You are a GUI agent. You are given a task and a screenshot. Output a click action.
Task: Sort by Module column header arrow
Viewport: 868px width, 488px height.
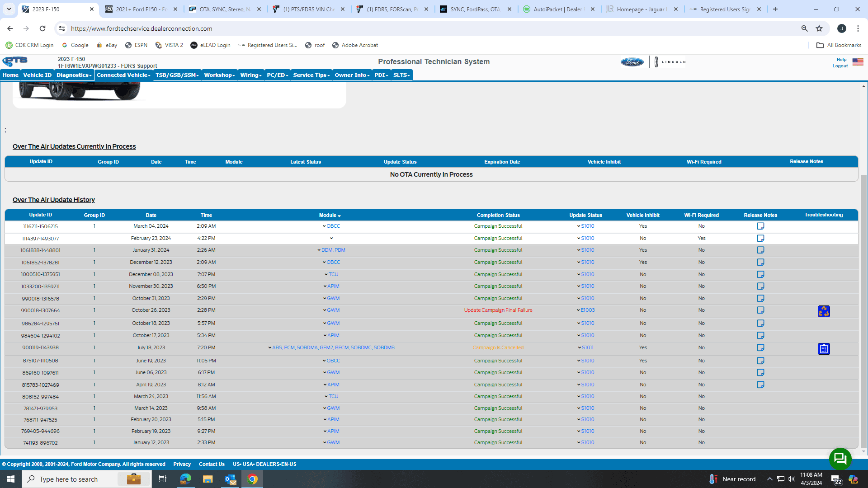point(339,216)
